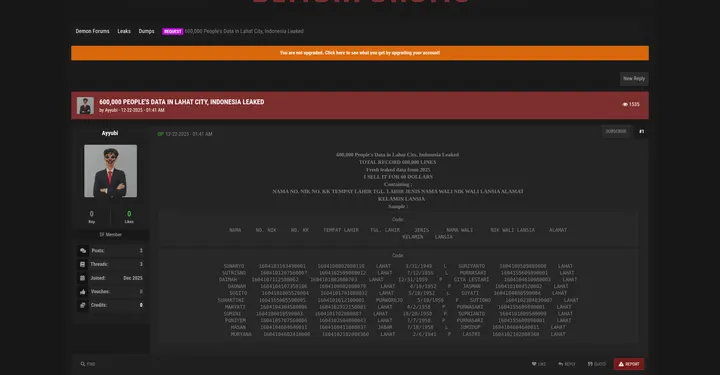Open post permalink #1

[641, 132]
